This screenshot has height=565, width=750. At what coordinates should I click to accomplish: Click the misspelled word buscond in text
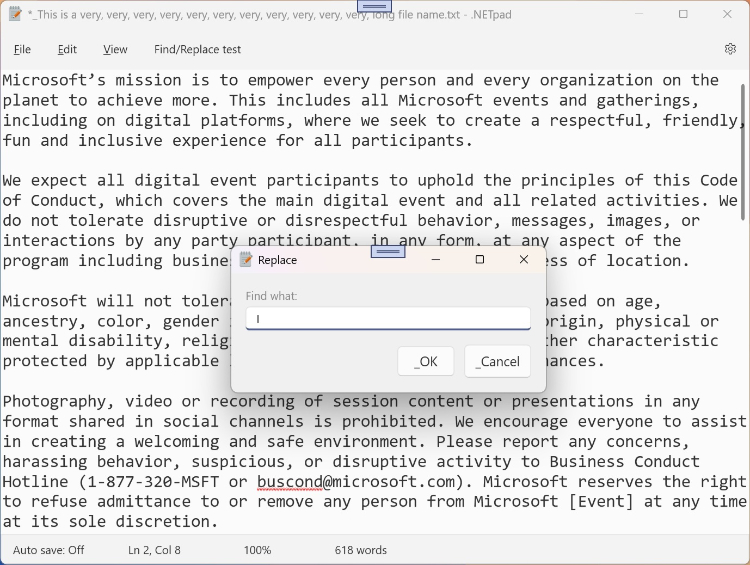290,481
